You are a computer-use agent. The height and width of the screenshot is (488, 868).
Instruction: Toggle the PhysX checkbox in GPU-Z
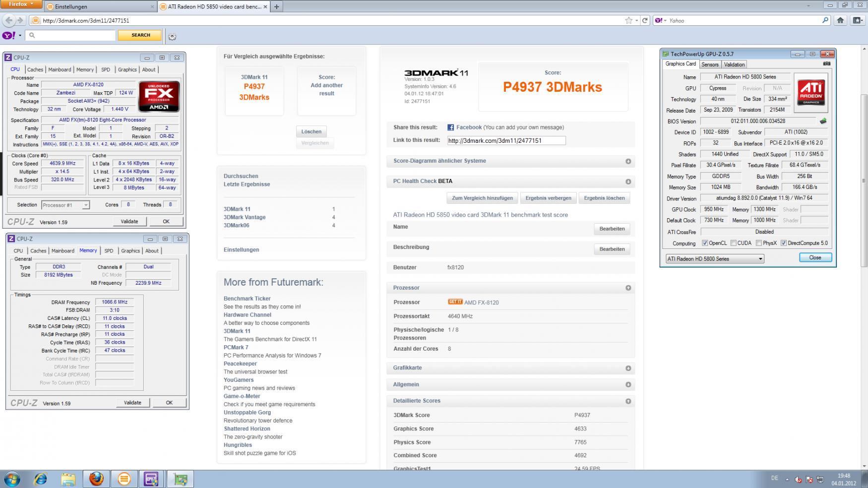point(758,243)
